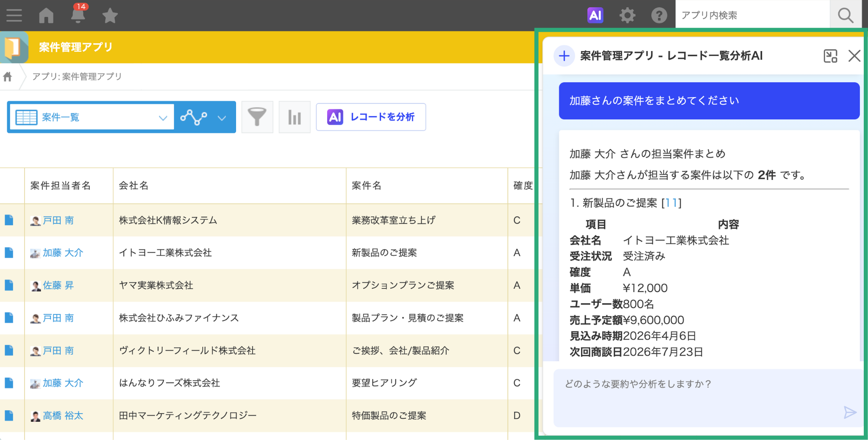
Task: Focus the アプリ内検索 search field
Action: [x=752, y=15]
